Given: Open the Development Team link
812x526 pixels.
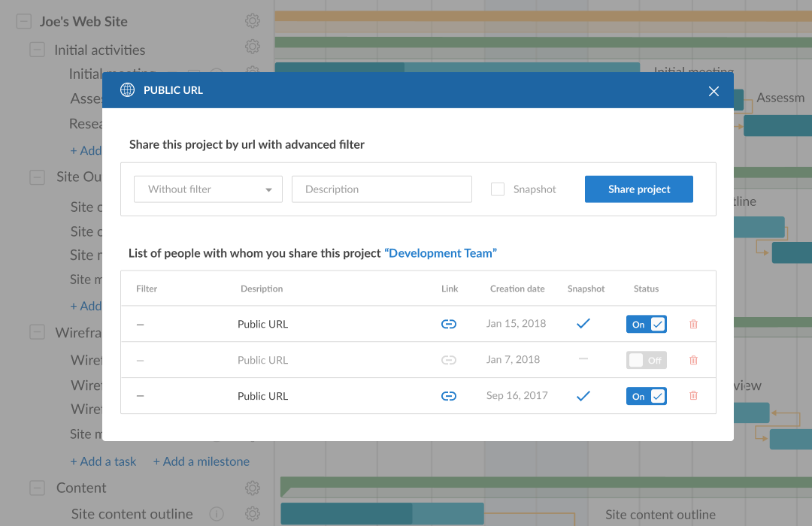Looking at the screenshot, I should pyautogui.click(x=441, y=253).
